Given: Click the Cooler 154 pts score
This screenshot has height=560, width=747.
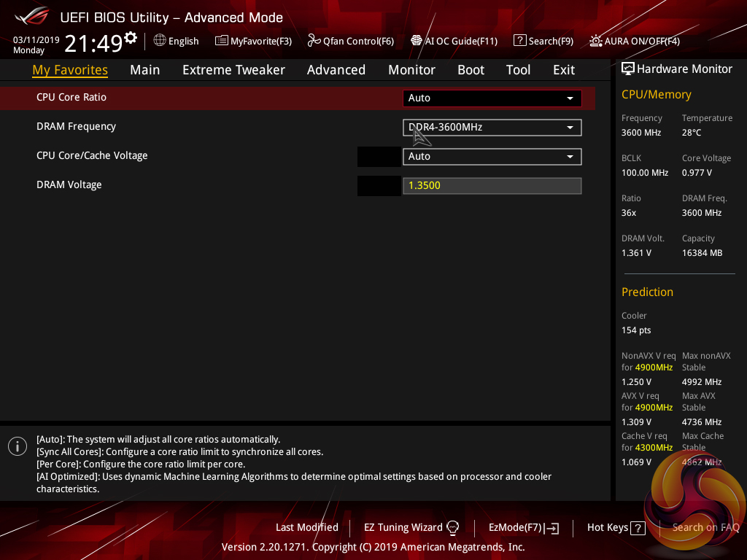Looking at the screenshot, I should [x=636, y=330].
